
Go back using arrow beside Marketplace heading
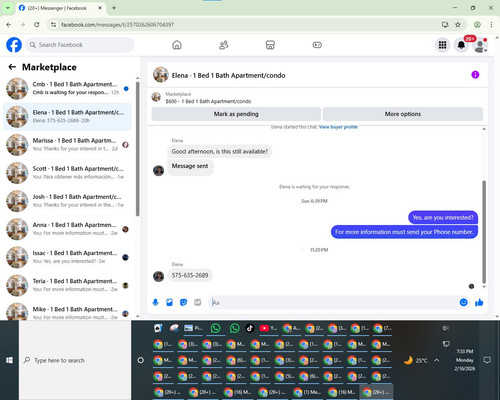(x=12, y=67)
